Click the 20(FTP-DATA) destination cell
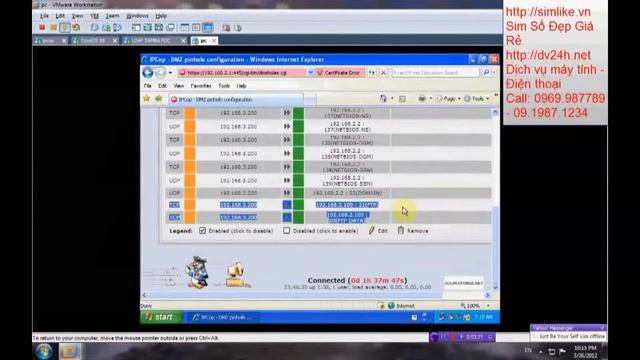The width and height of the screenshot is (640, 360). point(347,217)
